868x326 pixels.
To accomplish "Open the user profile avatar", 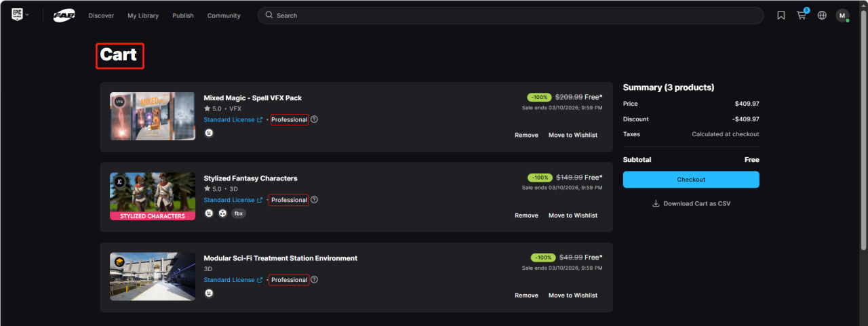I will 842,16.
